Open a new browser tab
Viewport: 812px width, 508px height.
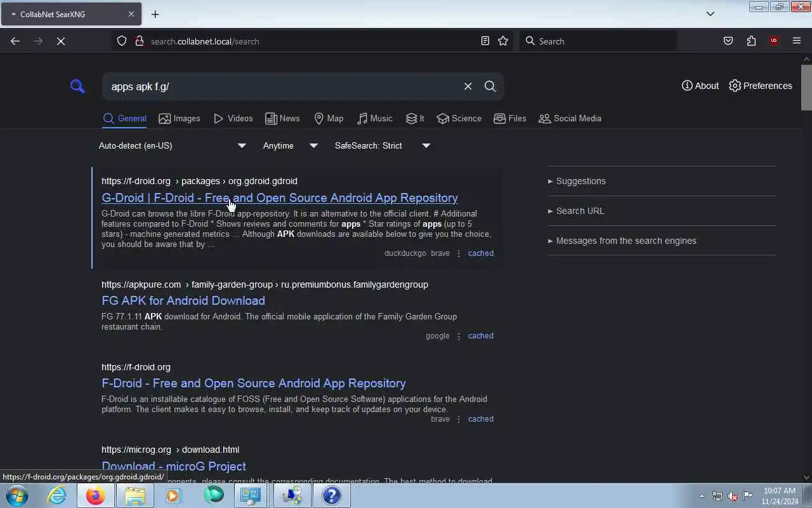tap(155, 14)
